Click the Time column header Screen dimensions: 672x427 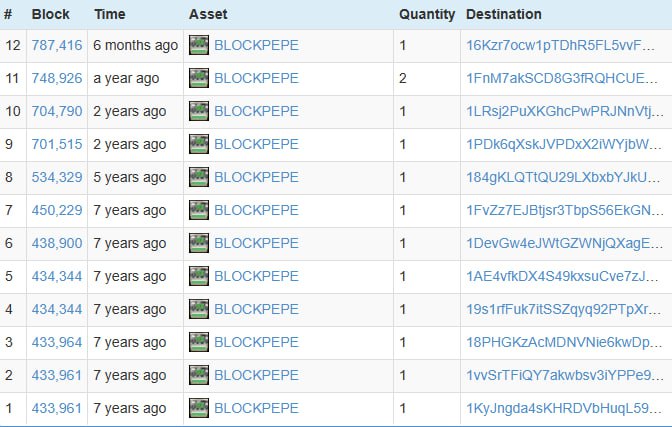pyautogui.click(x=110, y=14)
